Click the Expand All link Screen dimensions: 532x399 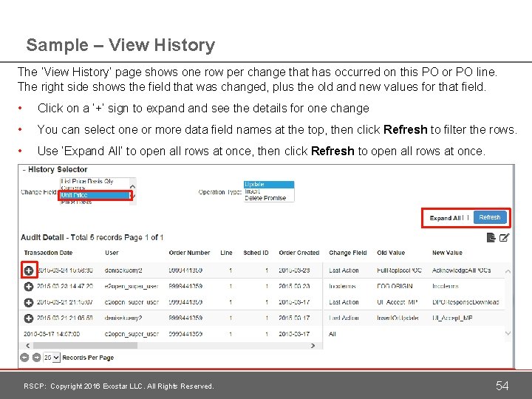[445, 218]
